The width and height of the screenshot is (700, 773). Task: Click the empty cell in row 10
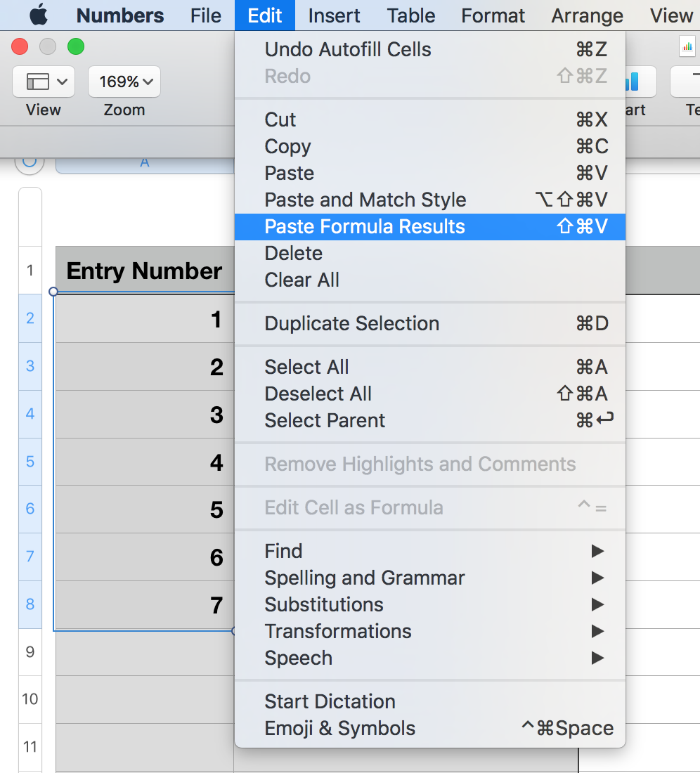145,699
